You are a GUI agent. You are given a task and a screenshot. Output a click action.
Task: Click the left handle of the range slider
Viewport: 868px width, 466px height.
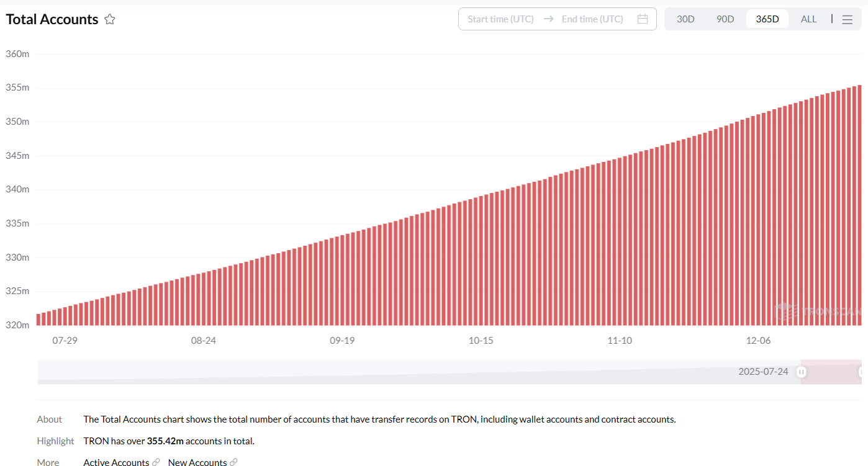coord(802,372)
